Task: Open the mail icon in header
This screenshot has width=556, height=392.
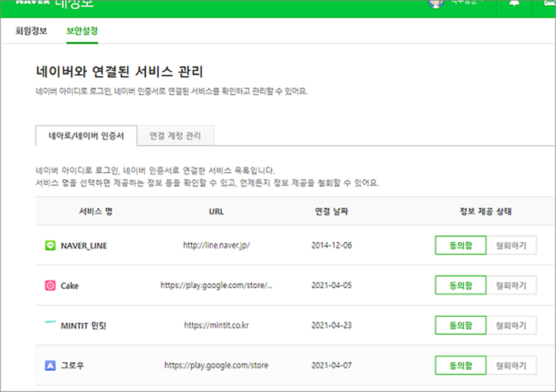Action: click(x=550, y=3)
